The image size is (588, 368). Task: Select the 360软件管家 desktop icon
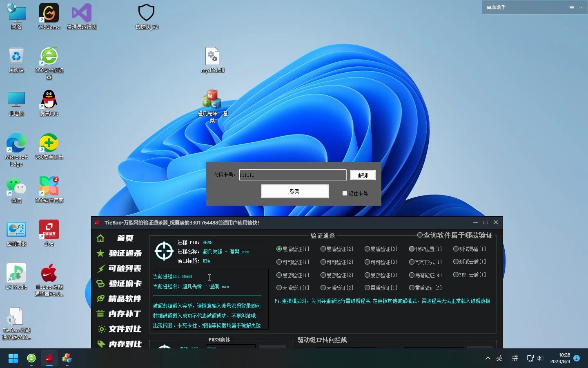[49, 190]
